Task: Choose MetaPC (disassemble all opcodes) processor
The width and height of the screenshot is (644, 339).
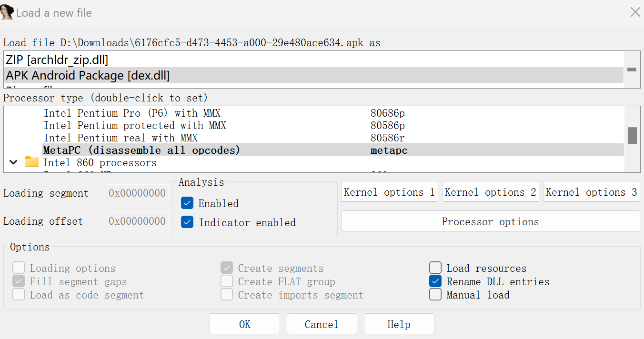Action: [142, 150]
